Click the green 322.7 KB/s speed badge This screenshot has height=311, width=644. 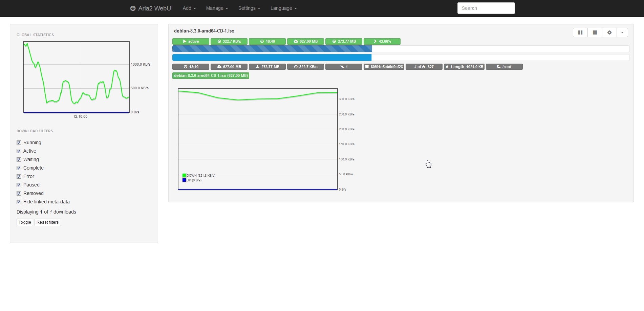click(x=229, y=41)
